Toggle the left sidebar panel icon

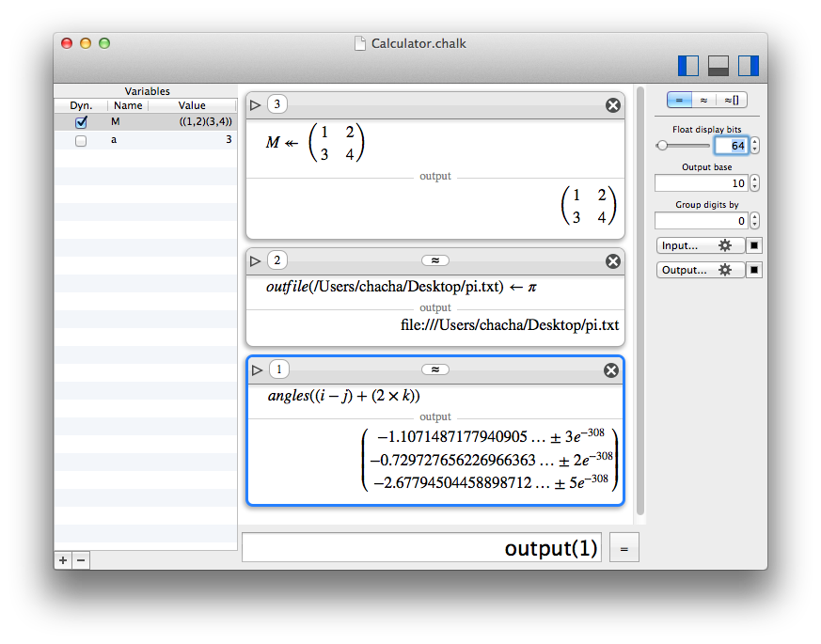point(688,66)
